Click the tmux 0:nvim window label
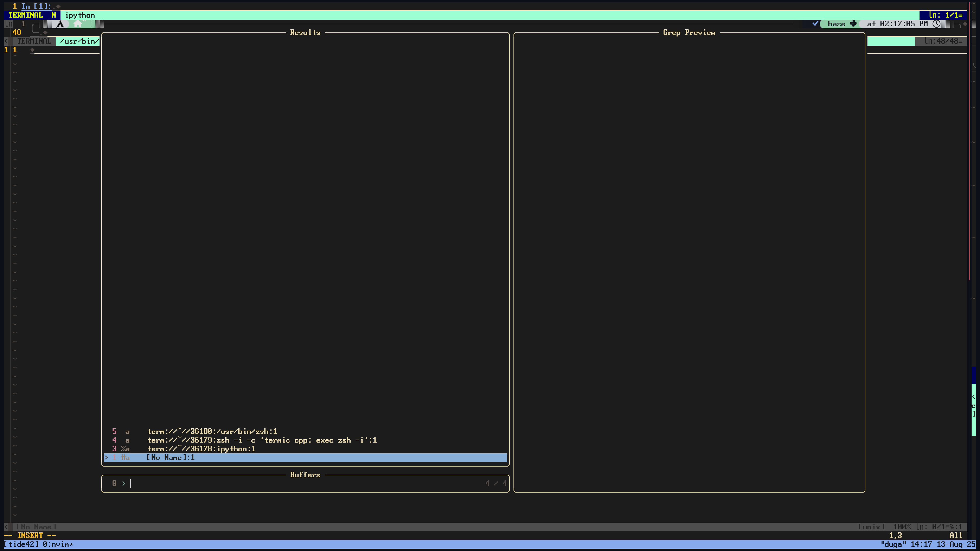This screenshot has height=551, width=980. pos(57,544)
